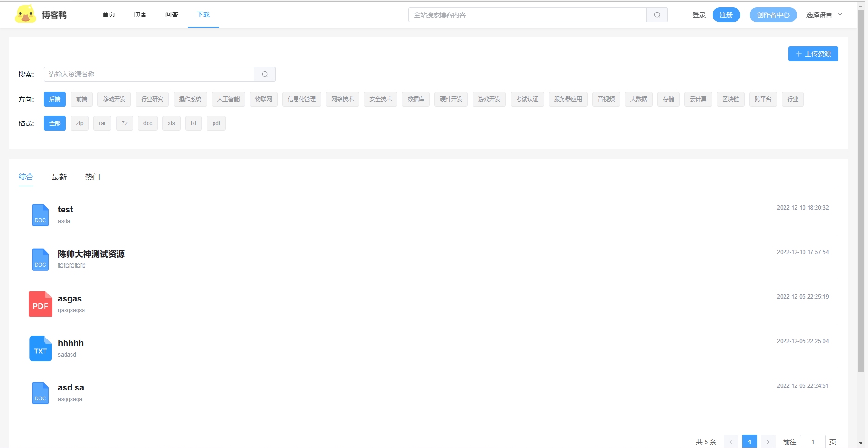Select the 音视频 direction filter
This screenshot has width=868, height=448.
[606, 99]
